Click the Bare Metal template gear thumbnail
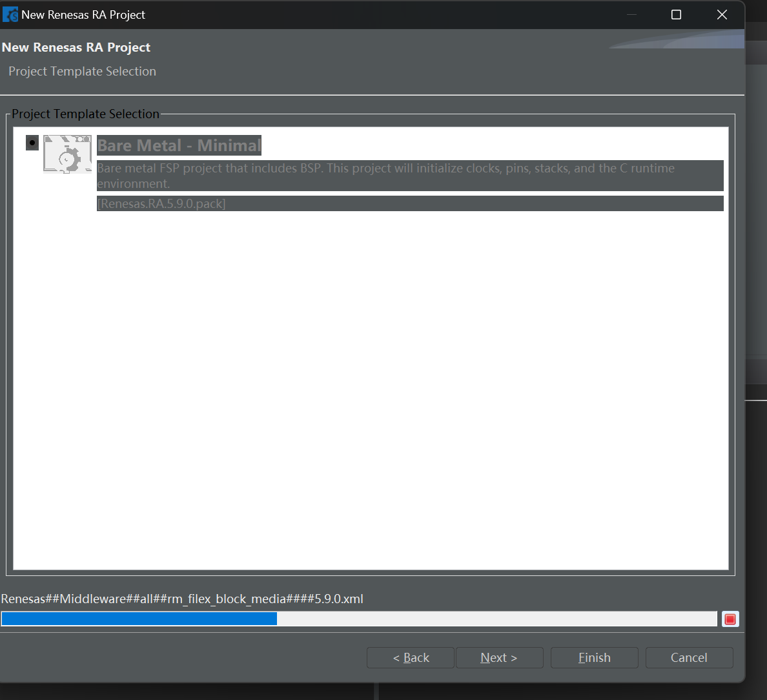The height and width of the screenshot is (700, 767). point(68,154)
